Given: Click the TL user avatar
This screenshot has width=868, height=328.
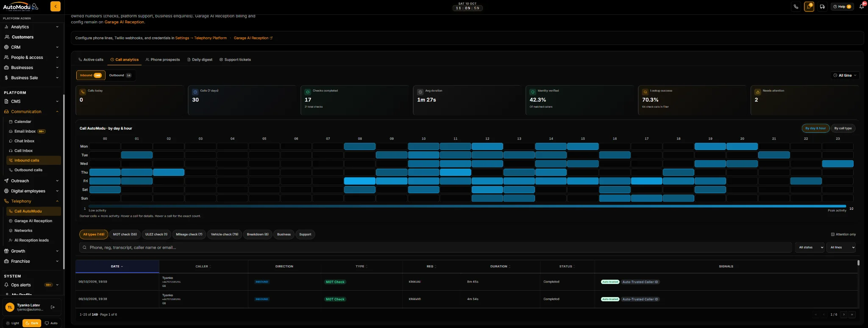Looking at the screenshot, I should click(10, 307).
